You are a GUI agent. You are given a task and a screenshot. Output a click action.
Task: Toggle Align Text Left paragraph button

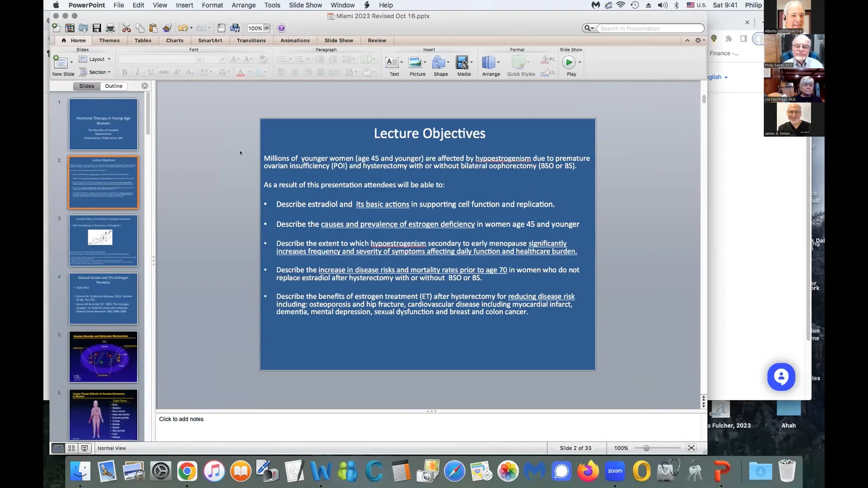(x=282, y=72)
